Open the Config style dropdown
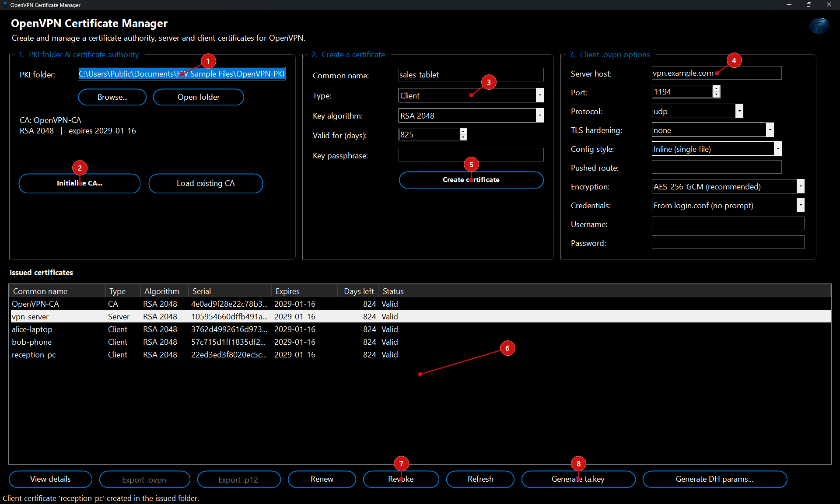This screenshot has height=504, width=840. tap(777, 149)
